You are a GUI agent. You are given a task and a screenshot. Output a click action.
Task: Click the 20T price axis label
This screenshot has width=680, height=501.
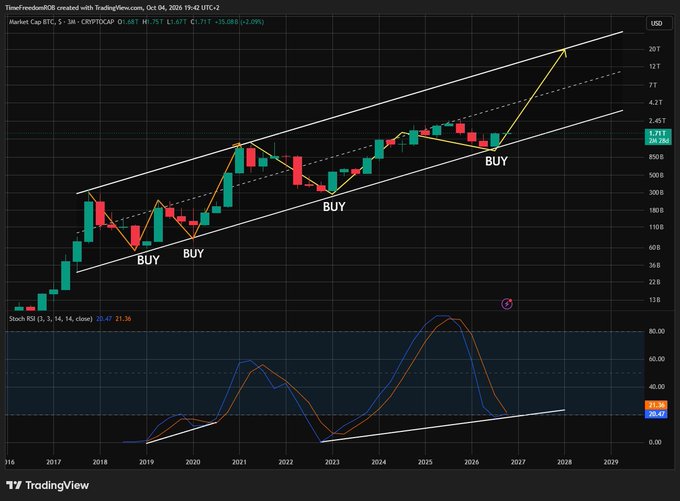point(654,49)
